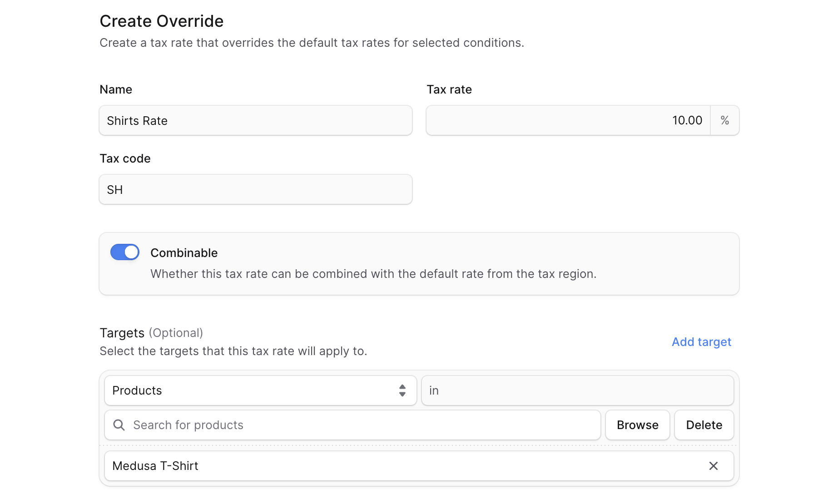Image resolution: width=823 pixels, height=504 pixels.
Task: Remove the Medusa T-Shirt target
Action: [x=713, y=466]
